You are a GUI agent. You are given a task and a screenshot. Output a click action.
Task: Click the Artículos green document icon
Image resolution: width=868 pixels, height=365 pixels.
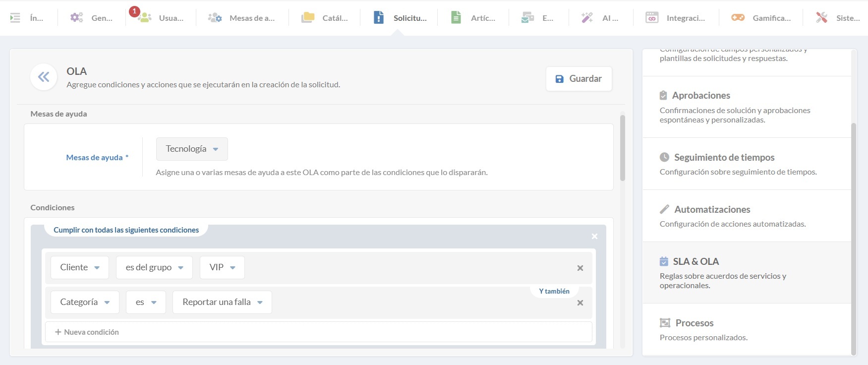tap(456, 18)
